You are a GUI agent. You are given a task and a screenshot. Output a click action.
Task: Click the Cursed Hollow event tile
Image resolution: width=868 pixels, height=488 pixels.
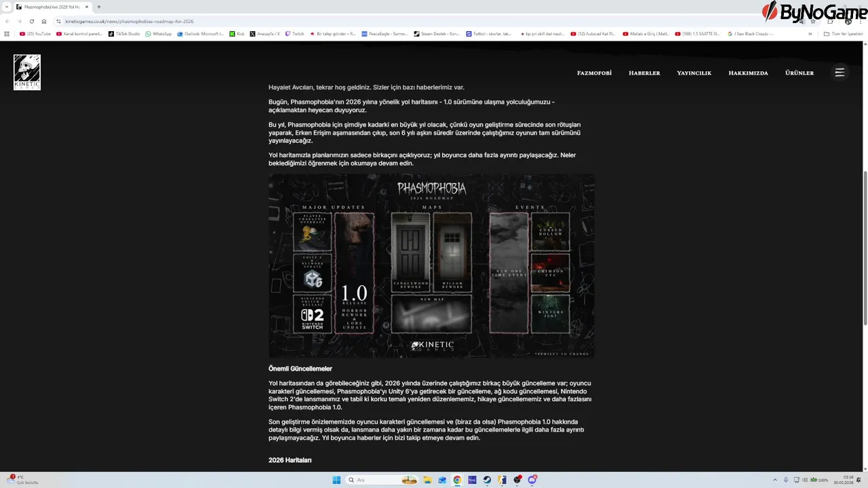click(550, 232)
